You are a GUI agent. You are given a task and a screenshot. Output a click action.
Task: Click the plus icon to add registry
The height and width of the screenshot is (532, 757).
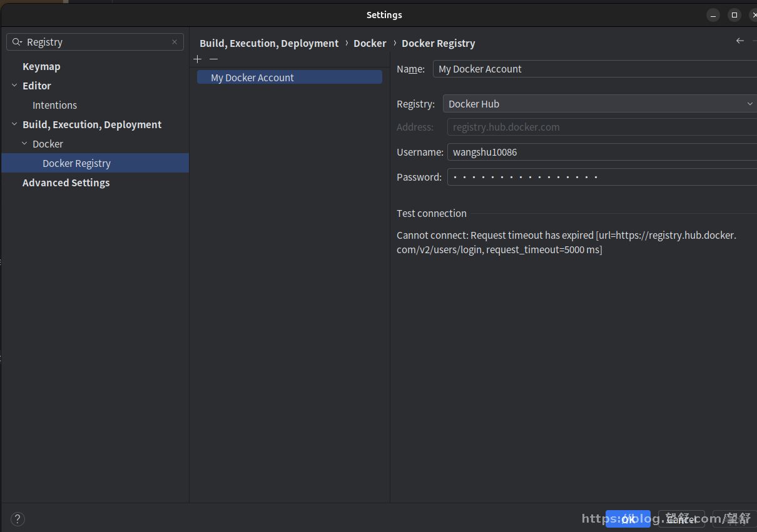click(198, 59)
